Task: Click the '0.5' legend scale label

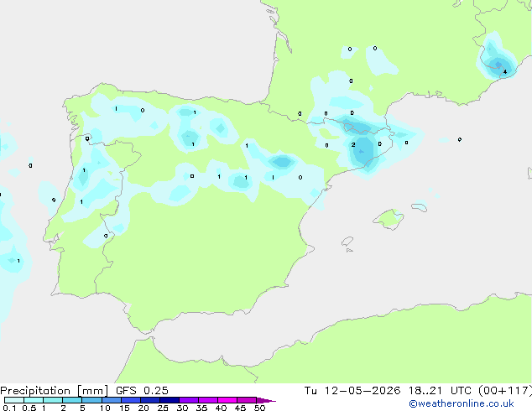Action: click(29, 408)
